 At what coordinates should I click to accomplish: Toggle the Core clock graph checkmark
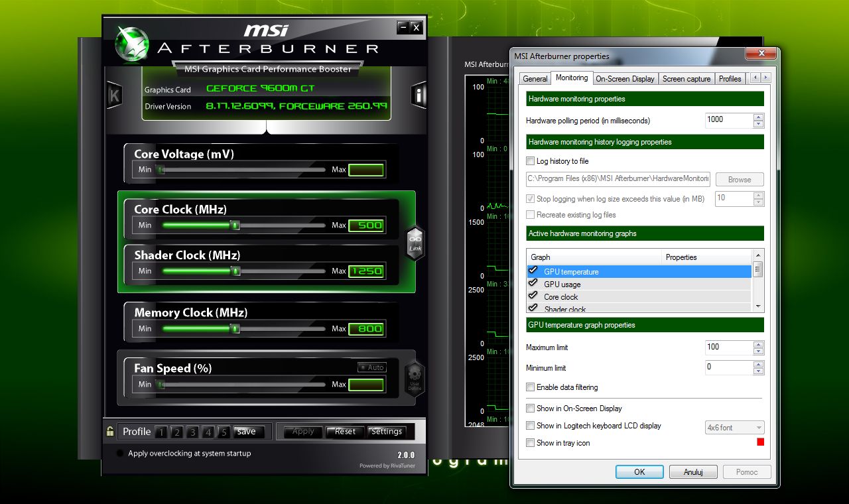533,296
